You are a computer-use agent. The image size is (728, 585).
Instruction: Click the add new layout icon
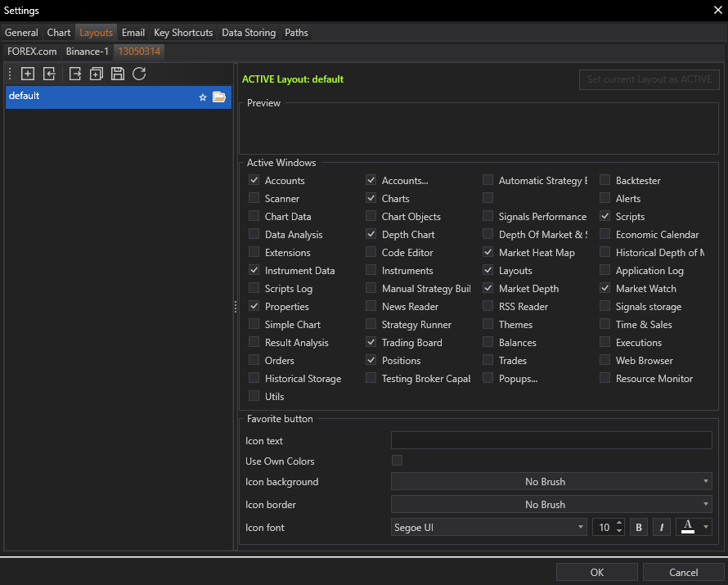[x=28, y=74]
